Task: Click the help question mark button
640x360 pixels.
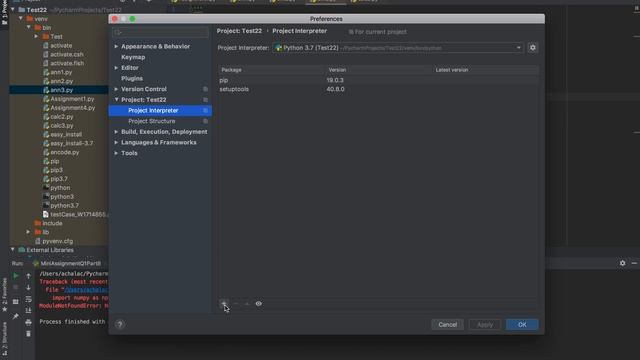Action: (x=120, y=324)
